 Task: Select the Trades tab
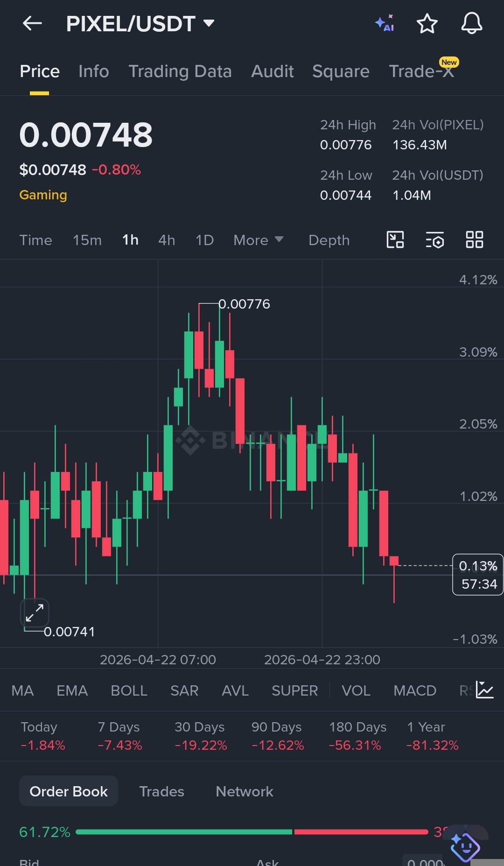[161, 791]
